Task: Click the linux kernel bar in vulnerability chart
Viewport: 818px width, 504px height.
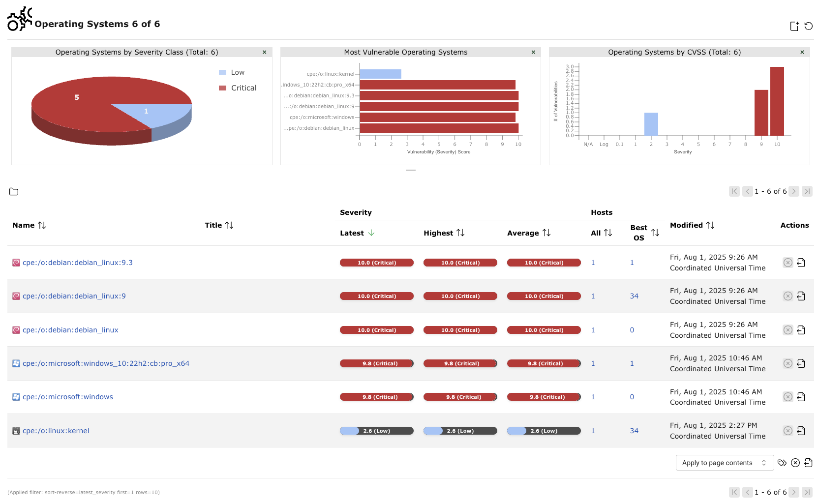Action: 380,74
